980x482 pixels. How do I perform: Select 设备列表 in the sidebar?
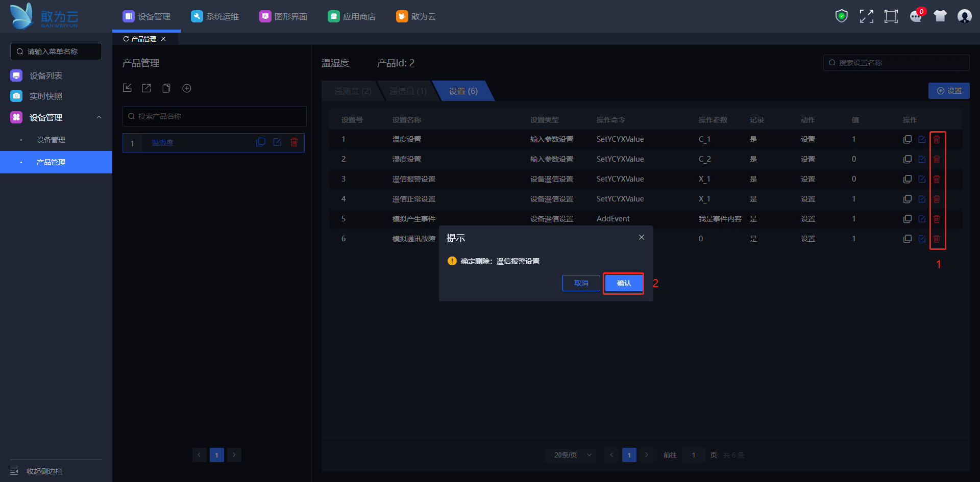(45, 75)
